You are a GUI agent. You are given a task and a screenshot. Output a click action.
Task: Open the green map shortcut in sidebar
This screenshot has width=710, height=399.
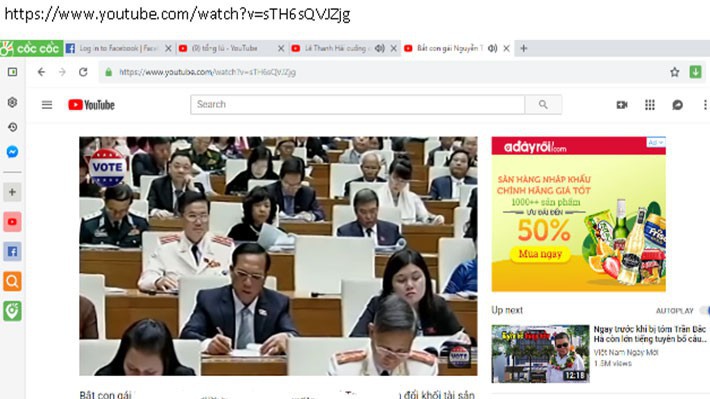point(12,311)
